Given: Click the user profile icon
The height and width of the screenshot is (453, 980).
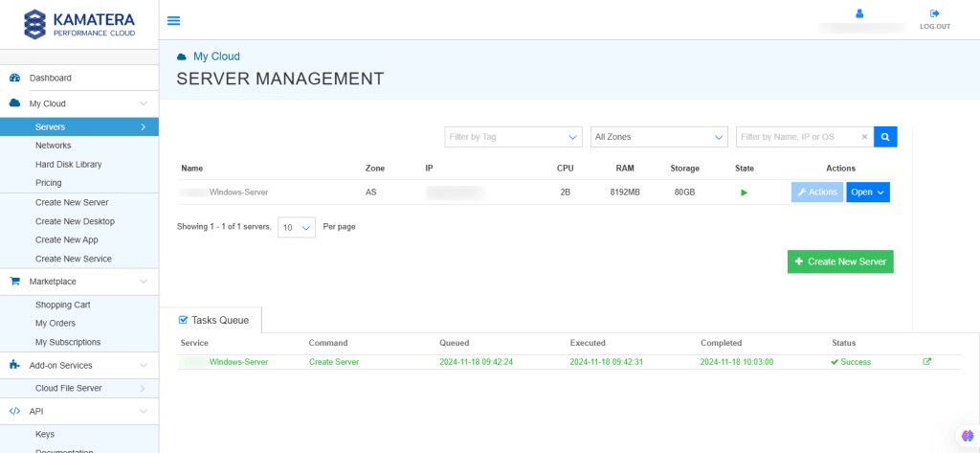Looking at the screenshot, I should 859,13.
